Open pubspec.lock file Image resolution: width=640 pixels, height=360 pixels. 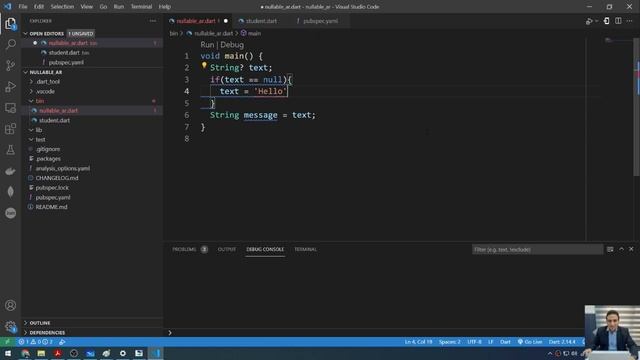(x=52, y=188)
